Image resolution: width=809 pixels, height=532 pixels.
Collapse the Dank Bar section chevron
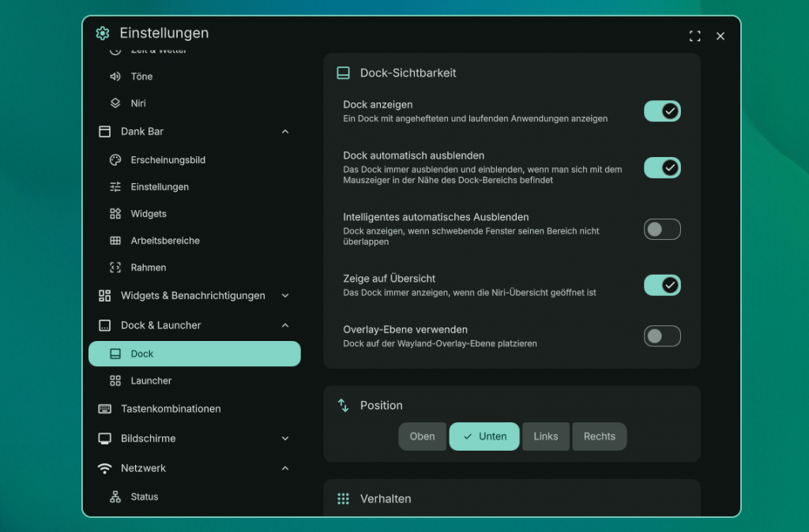[285, 132]
